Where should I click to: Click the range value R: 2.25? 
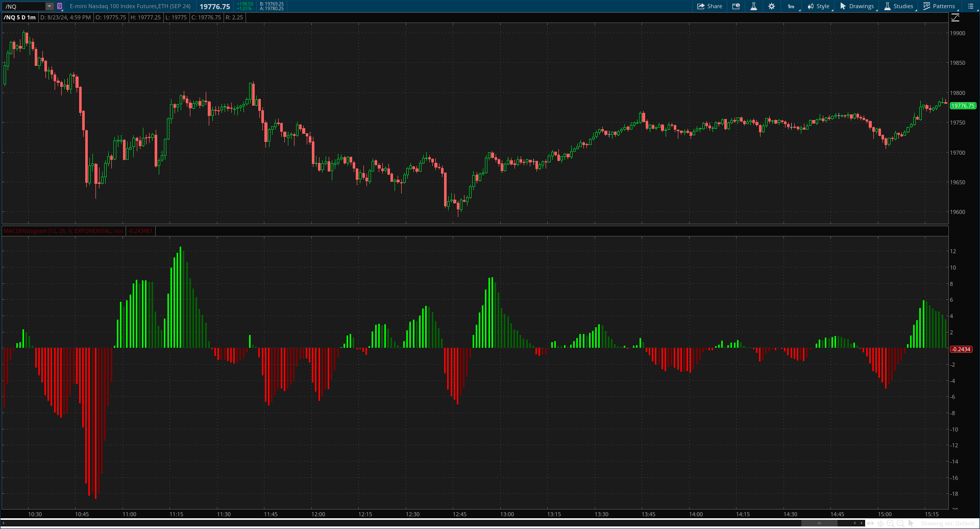[x=234, y=17]
